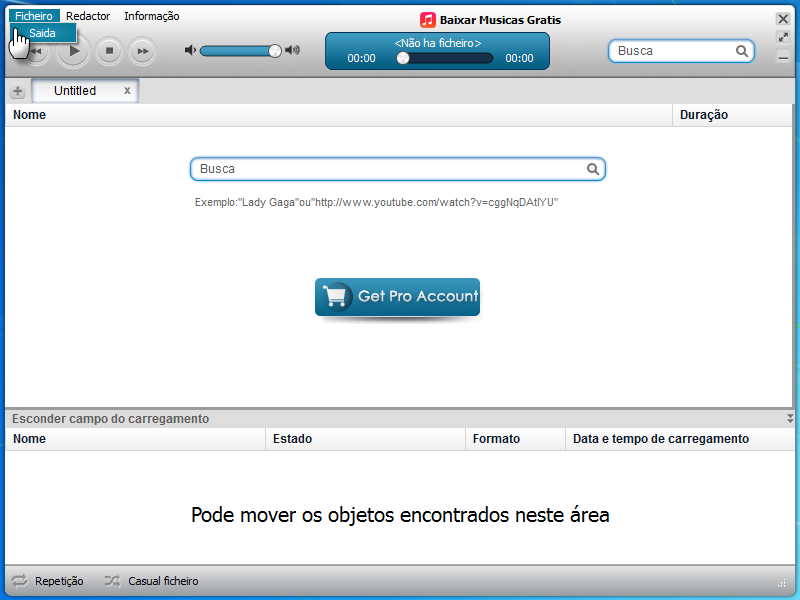Viewport: 800px width, 600px height.
Task: Close the Untitled tab
Action: [x=127, y=90]
